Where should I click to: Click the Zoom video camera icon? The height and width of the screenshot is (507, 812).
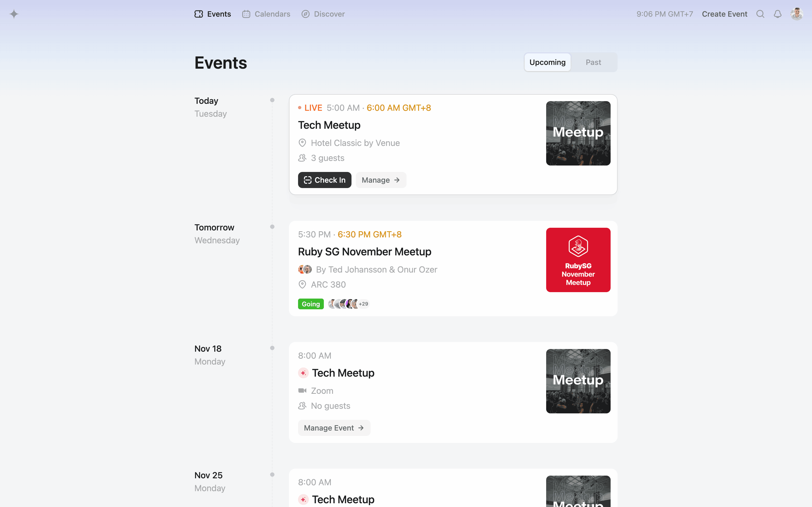pos(302,390)
